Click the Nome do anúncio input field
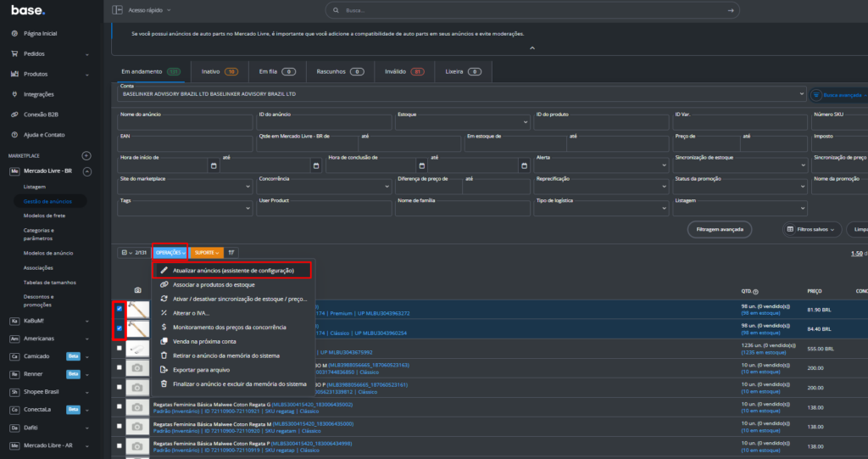 [186, 120]
